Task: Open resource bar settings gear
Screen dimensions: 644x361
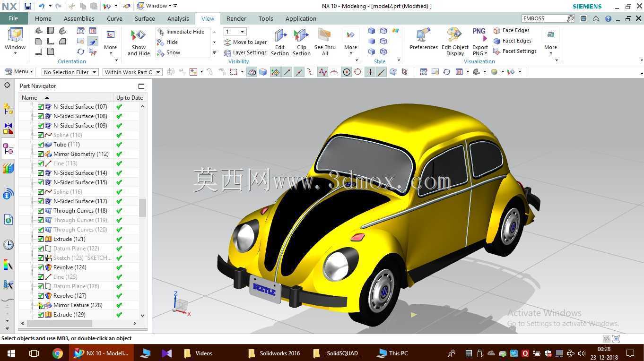Action: [7, 85]
